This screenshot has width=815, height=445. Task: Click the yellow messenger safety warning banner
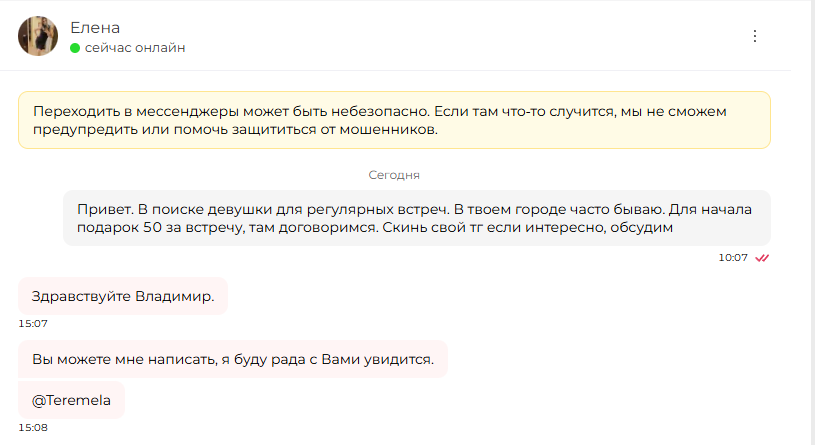pos(395,120)
